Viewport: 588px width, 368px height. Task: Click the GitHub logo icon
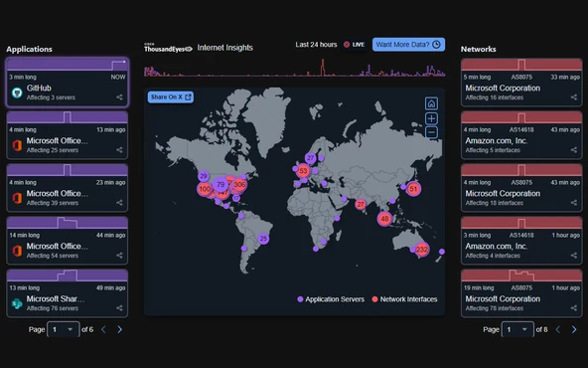pos(17,92)
